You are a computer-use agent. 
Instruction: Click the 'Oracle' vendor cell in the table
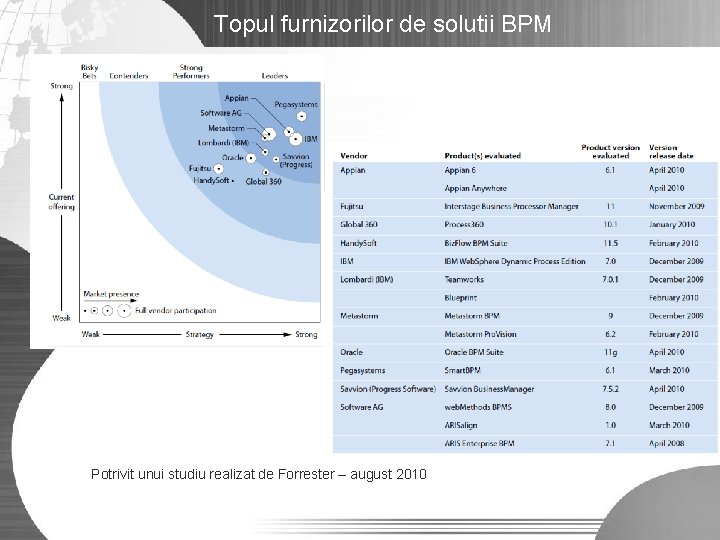pos(351,352)
